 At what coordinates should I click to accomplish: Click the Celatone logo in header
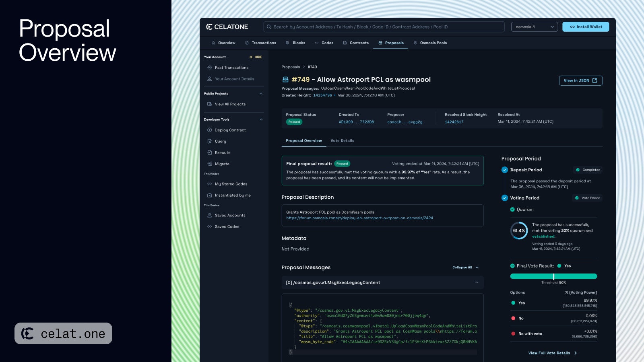pos(227,27)
